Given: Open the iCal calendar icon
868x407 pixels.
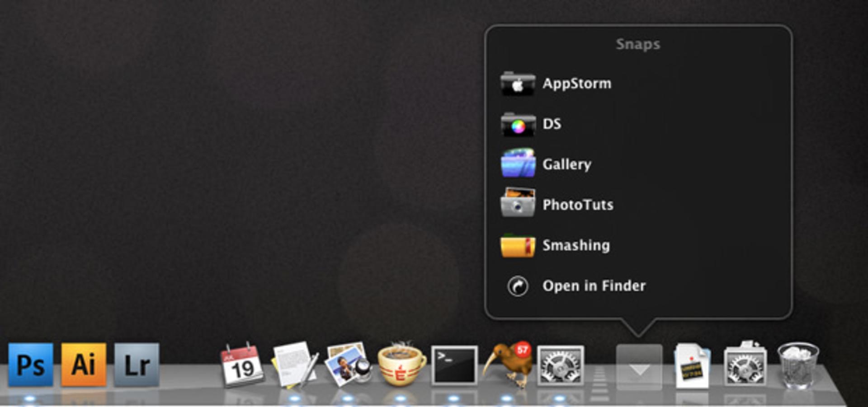Looking at the screenshot, I should coord(242,365).
